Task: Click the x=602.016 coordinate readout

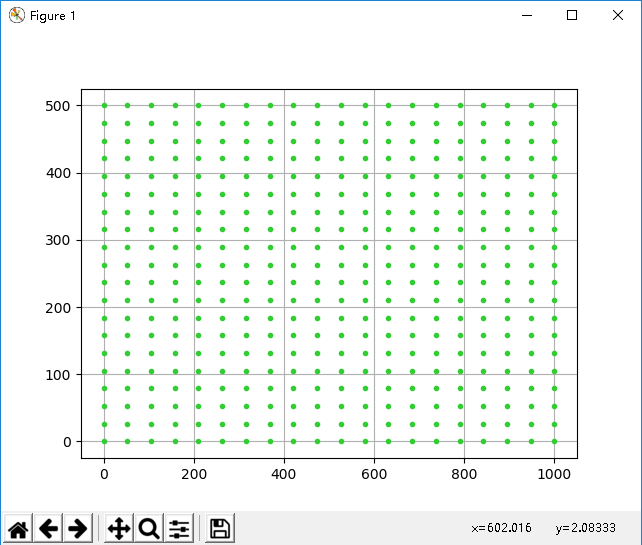Action: point(501,528)
